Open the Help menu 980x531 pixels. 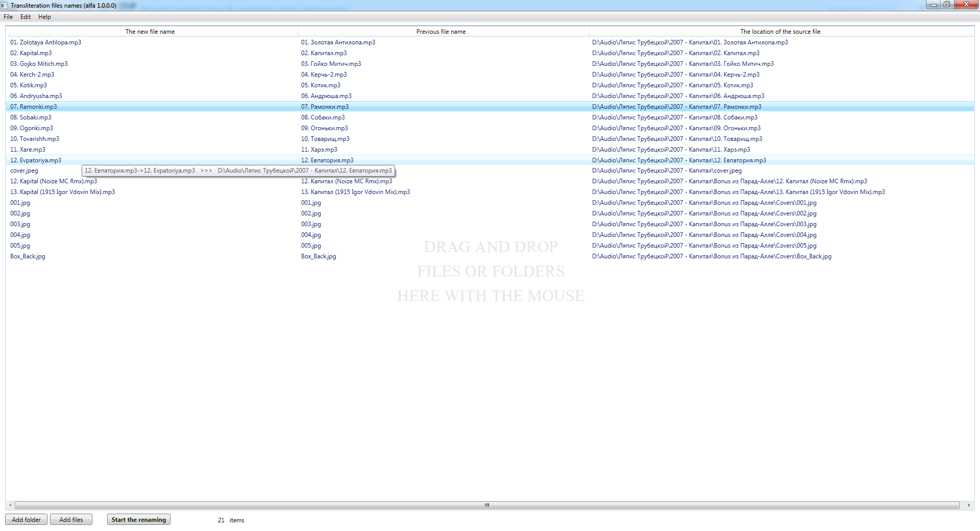(x=44, y=17)
